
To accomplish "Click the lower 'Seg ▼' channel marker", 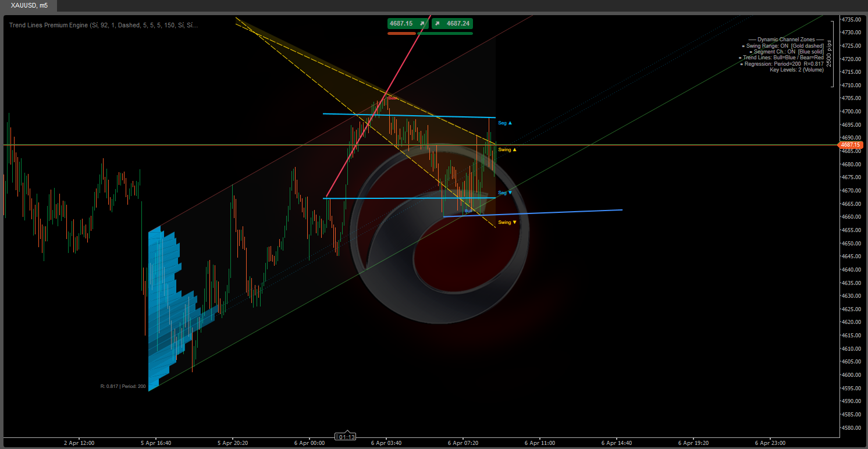I will pos(505,193).
